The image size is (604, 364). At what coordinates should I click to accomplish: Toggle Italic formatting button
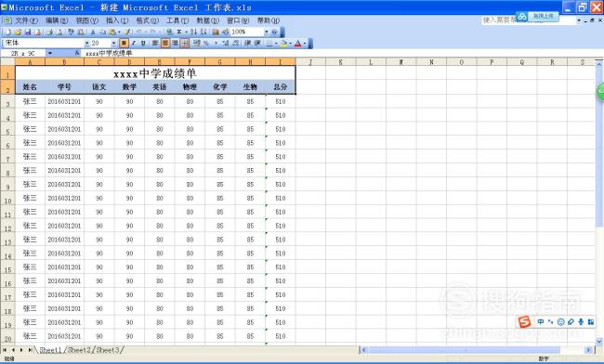point(134,43)
